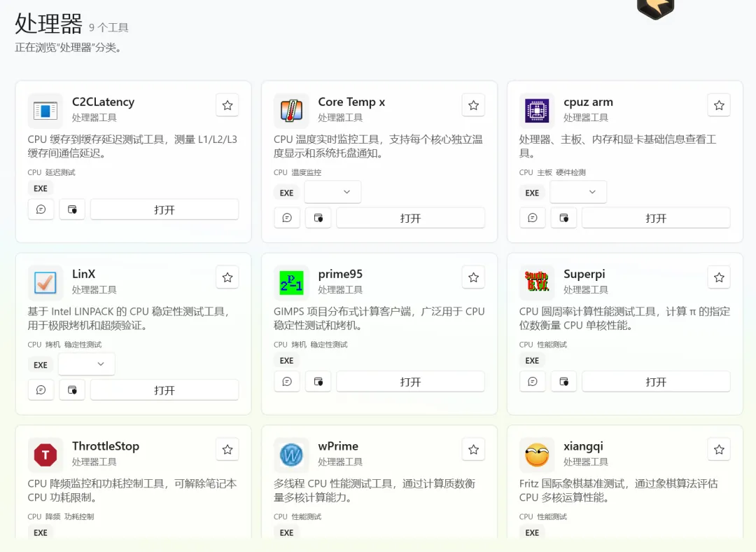Expand the LinX version dropdown

click(87, 364)
